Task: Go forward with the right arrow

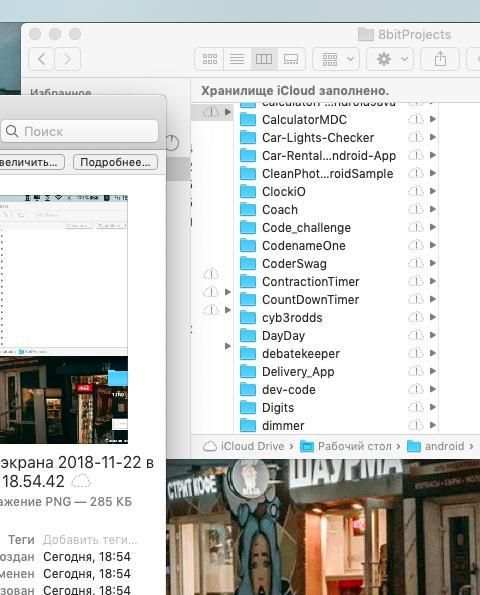Action: pyautogui.click(x=68, y=59)
